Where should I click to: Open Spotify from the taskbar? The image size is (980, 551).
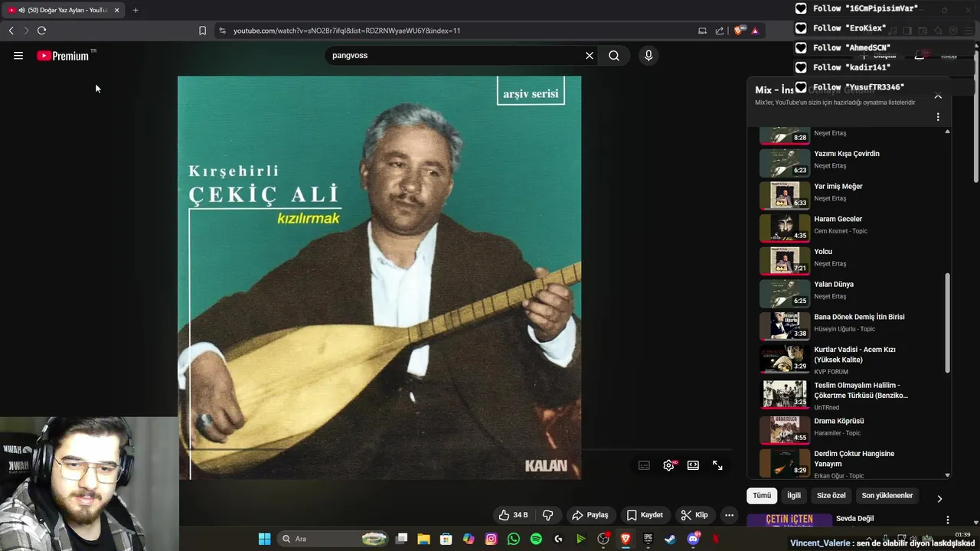click(536, 539)
